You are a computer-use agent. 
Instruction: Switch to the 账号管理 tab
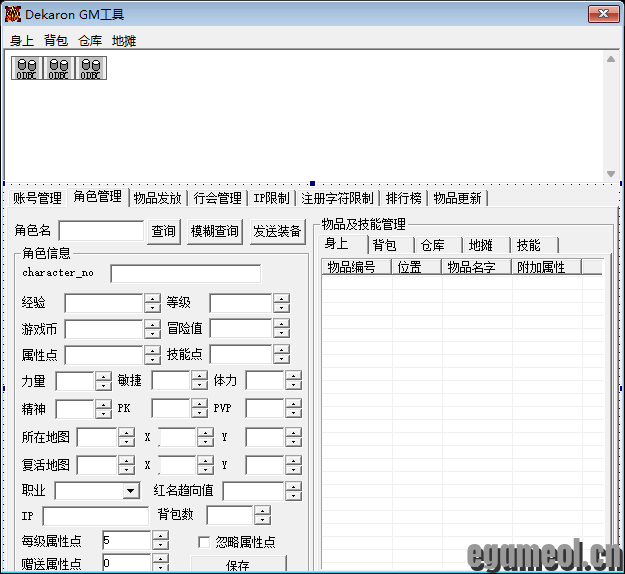pos(37,198)
